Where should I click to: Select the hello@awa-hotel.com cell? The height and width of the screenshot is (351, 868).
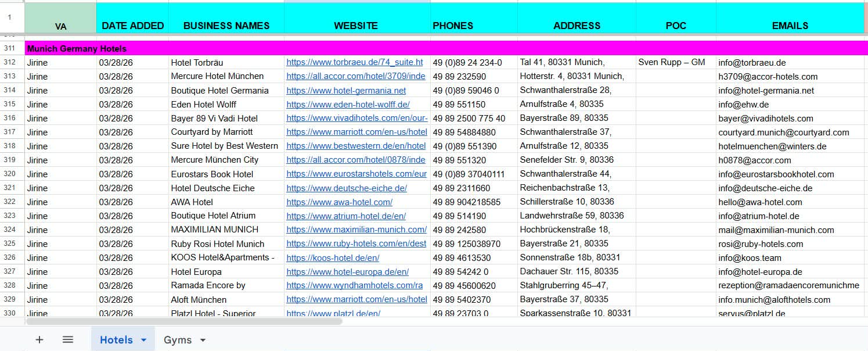coord(790,202)
